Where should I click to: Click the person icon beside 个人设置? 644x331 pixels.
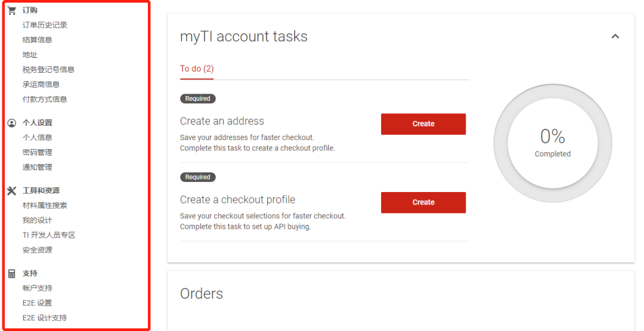click(12, 123)
